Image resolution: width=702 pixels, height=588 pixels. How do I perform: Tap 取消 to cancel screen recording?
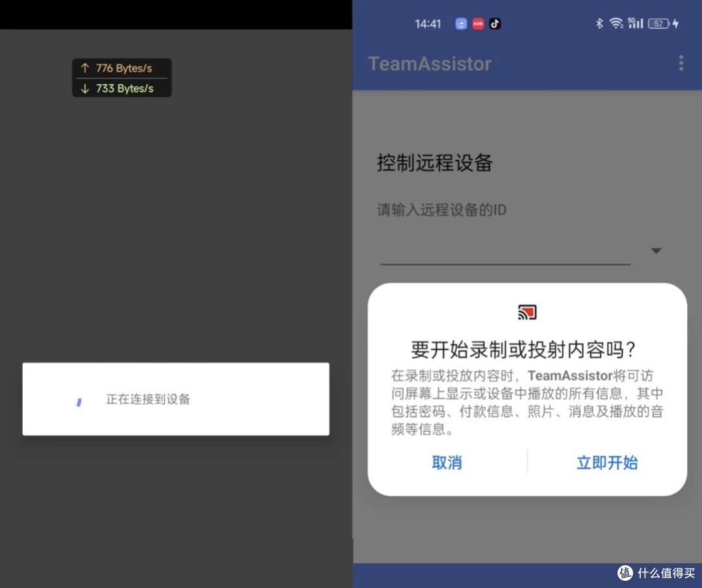pos(447,462)
